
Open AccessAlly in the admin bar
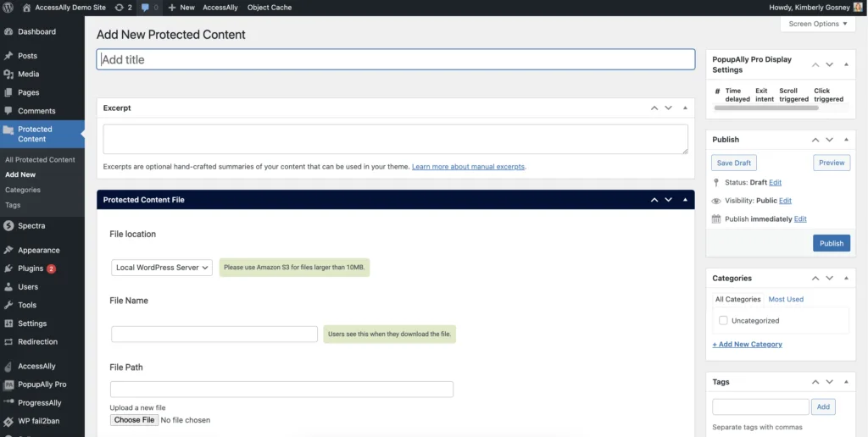coord(220,8)
